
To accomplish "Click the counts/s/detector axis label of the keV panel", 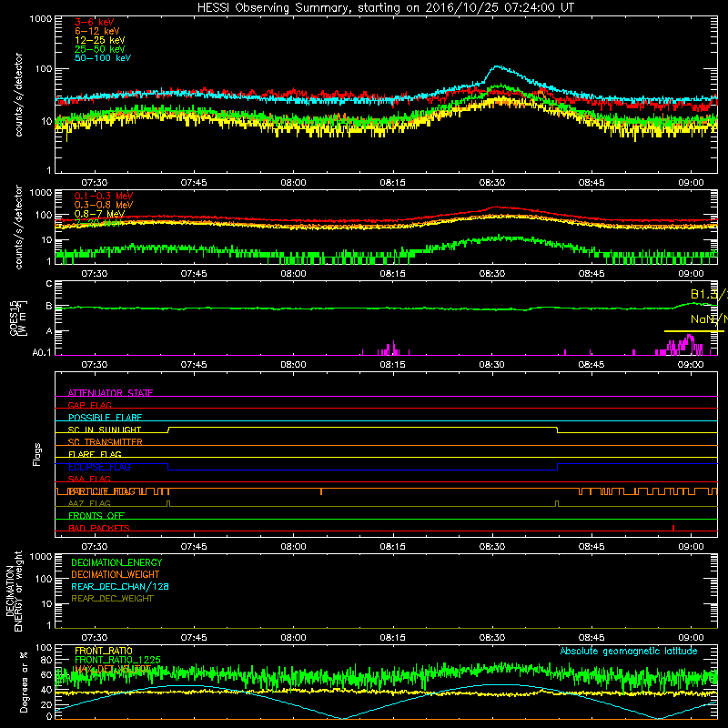I will click(x=18, y=95).
